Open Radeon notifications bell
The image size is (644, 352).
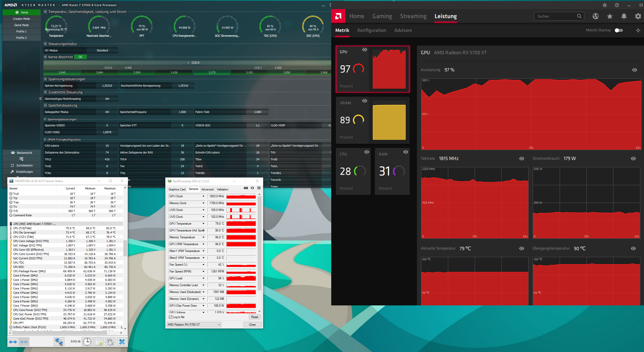tap(624, 16)
